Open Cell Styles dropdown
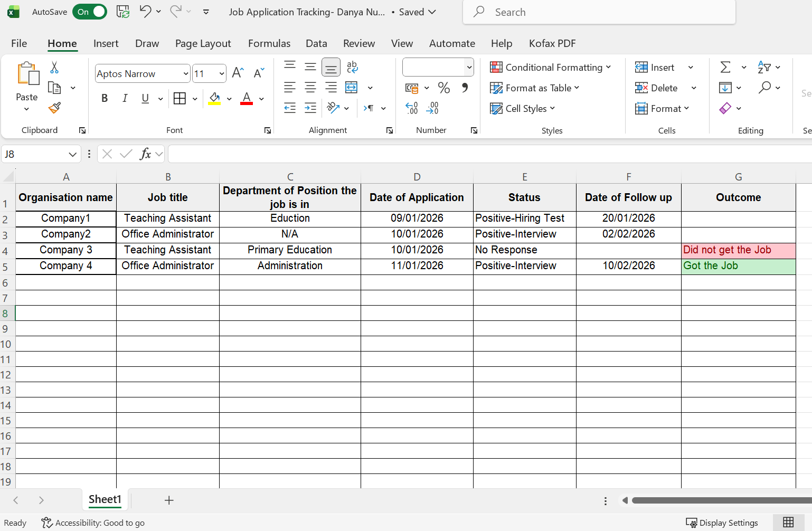812x531 pixels. coord(523,108)
